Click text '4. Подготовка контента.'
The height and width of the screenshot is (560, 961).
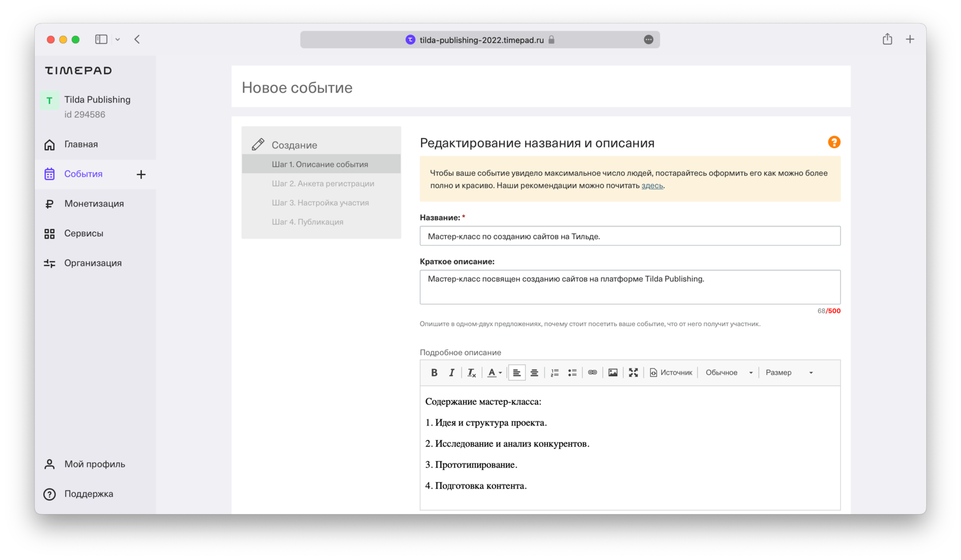pyautogui.click(x=476, y=486)
